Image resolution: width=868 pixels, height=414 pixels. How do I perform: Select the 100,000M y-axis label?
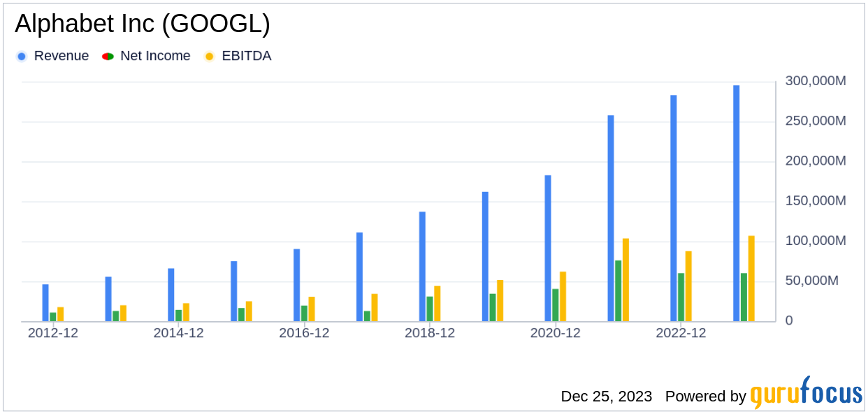pos(816,240)
